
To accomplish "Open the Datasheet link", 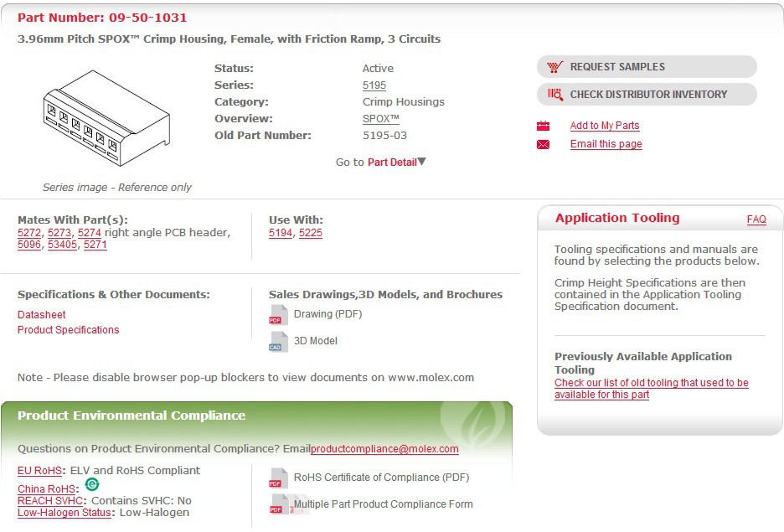I will coord(42,314).
